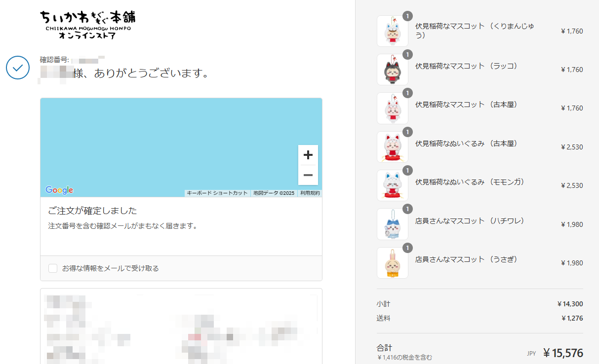
Task: Click thumbnail of 伏見稲荷なぬいぐるみ（古本屋）
Action: [393, 147]
